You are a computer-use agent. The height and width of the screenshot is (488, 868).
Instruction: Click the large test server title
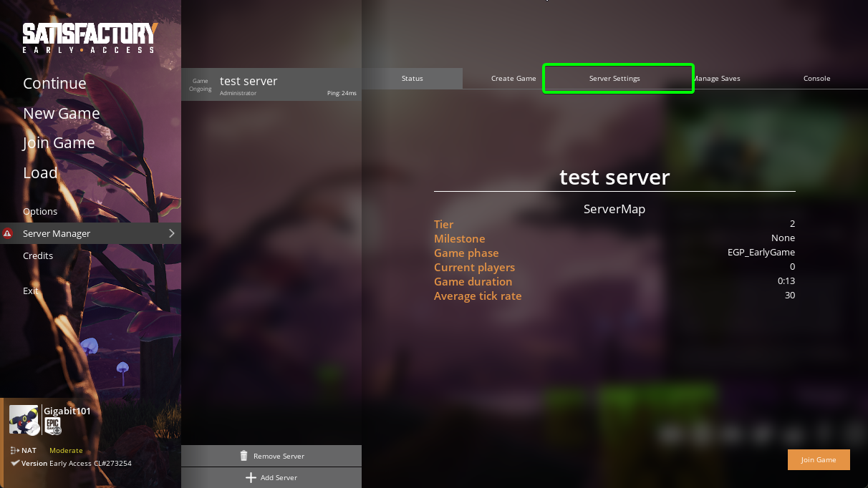(x=614, y=177)
